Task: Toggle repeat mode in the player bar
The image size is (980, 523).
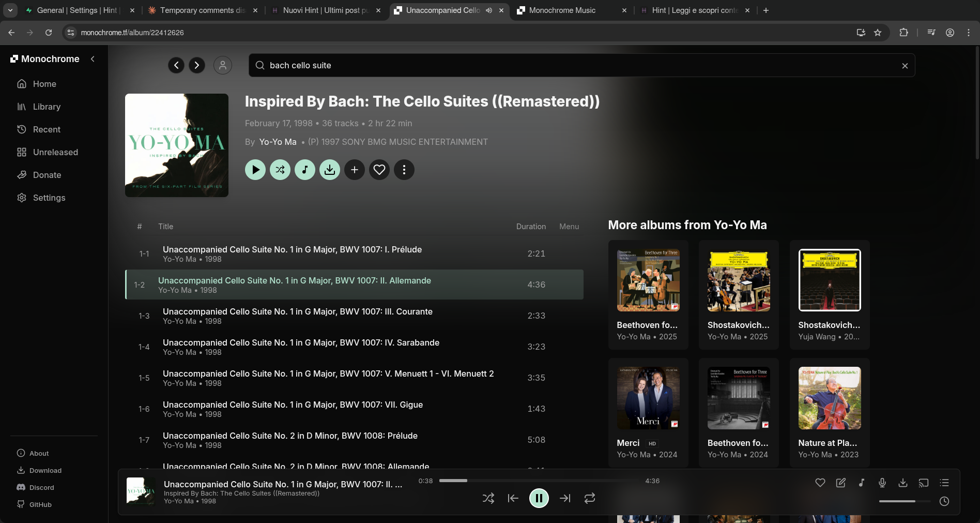Action: click(x=590, y=498)
